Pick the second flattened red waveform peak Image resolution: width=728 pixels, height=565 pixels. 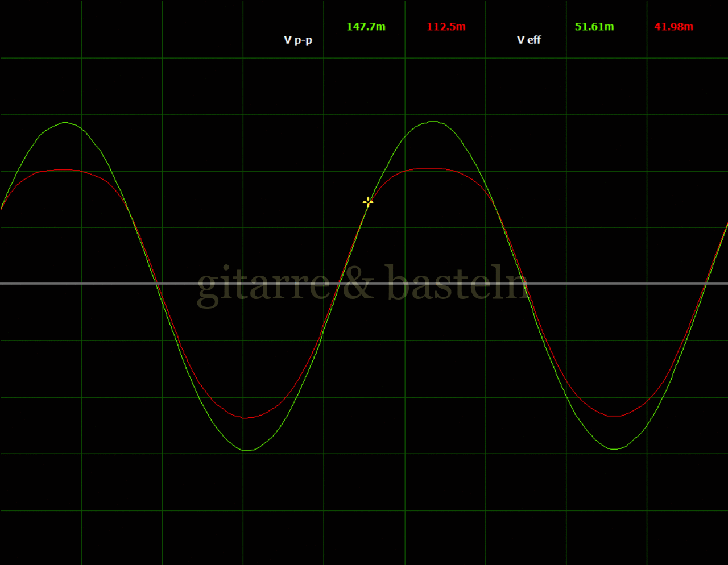(x=432, y=168)
